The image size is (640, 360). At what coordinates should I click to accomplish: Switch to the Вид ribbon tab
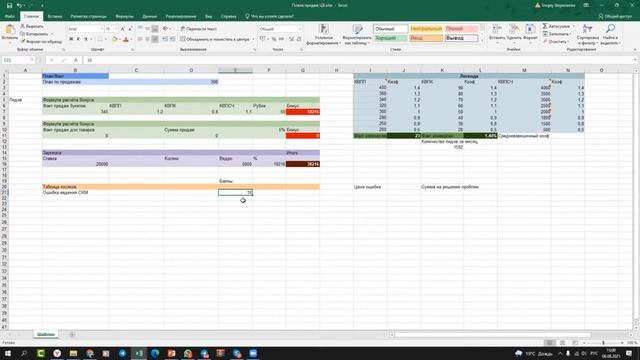[209, 16]
